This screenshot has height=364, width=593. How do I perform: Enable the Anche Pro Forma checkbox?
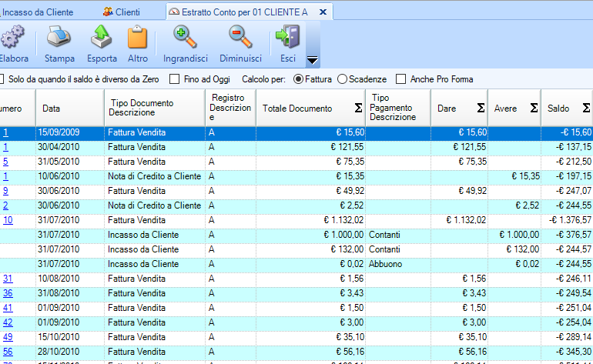coord(400,79)
